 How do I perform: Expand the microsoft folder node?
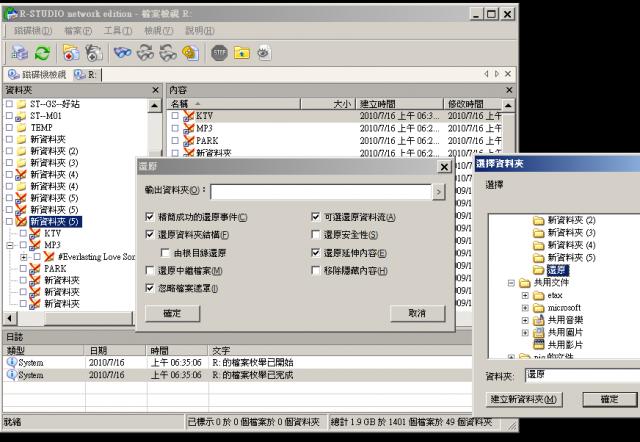(525, 308)
